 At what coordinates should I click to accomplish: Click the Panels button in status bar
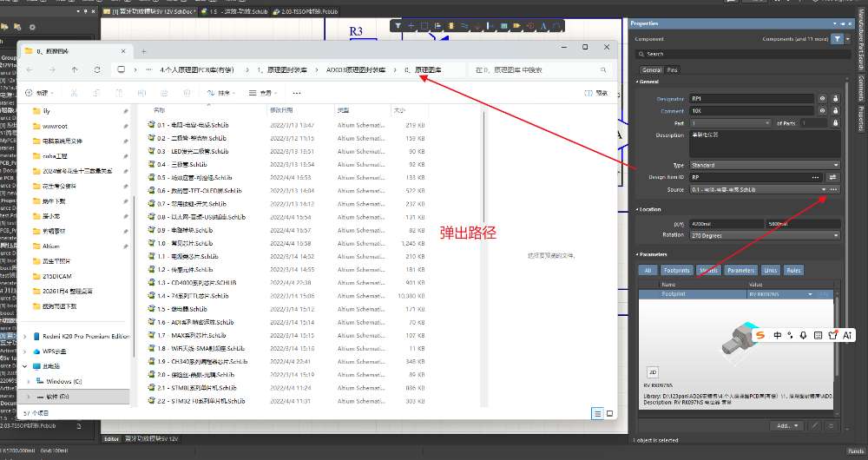point(856,451)
